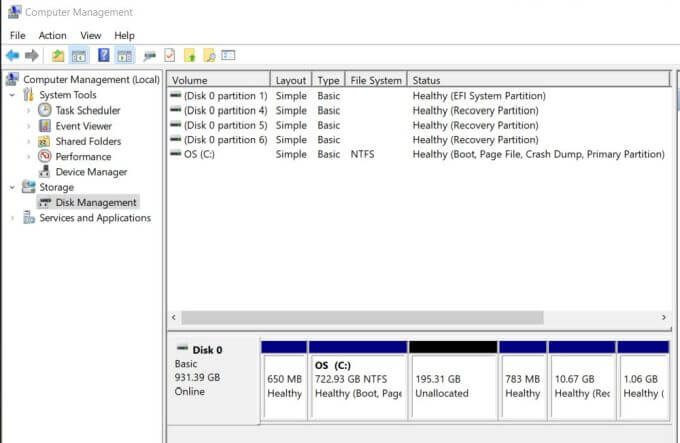680x443 pixels.
Task: Sort by the Status column header
Action: (539, 80)
